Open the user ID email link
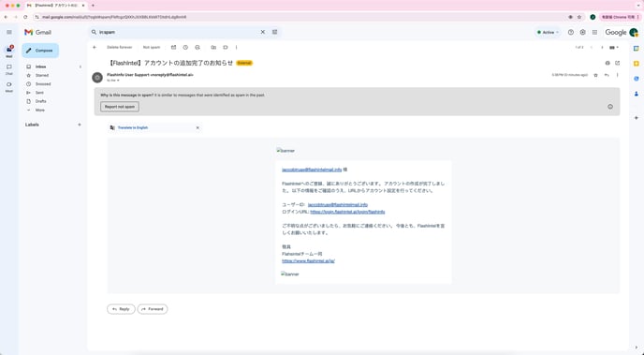Screen dimensions: 644x355 click(338, 204)
